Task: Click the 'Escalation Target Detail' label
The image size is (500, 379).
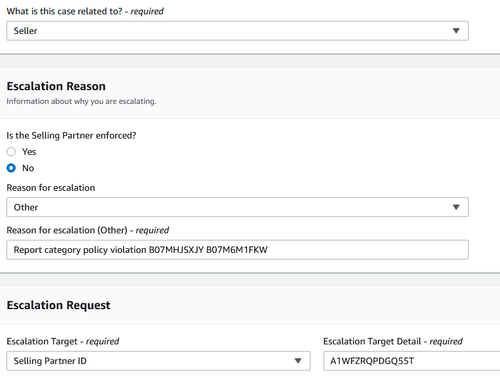Action: [393, 341]
